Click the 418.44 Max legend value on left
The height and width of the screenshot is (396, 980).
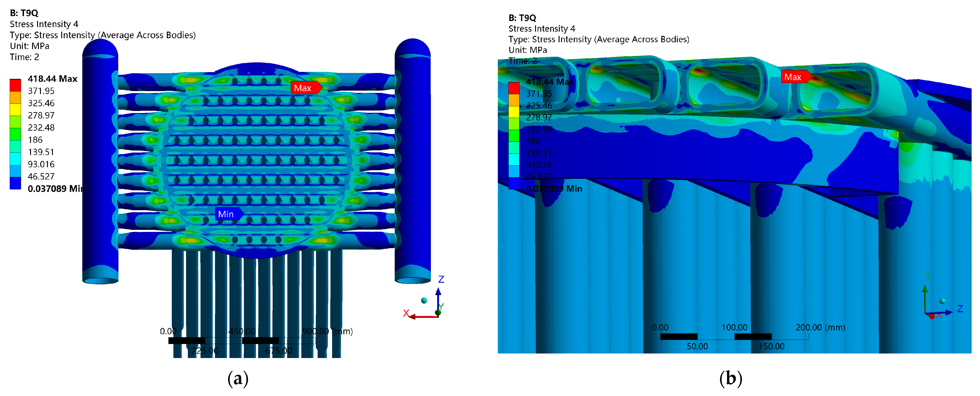pos(52,79)
